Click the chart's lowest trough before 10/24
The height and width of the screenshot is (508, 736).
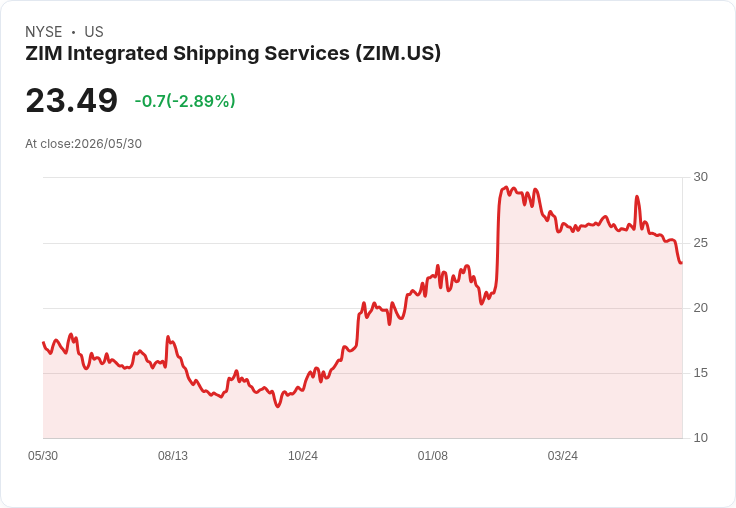click(x=277, y=406)
